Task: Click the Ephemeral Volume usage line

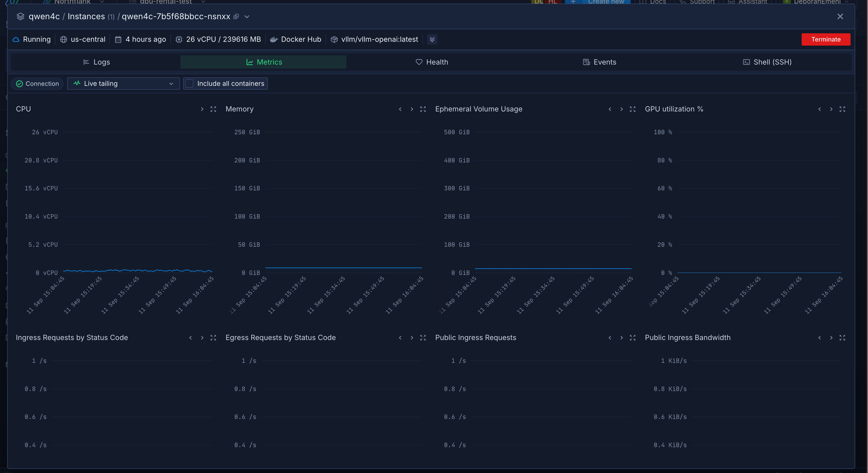Action: click(553, 269)
